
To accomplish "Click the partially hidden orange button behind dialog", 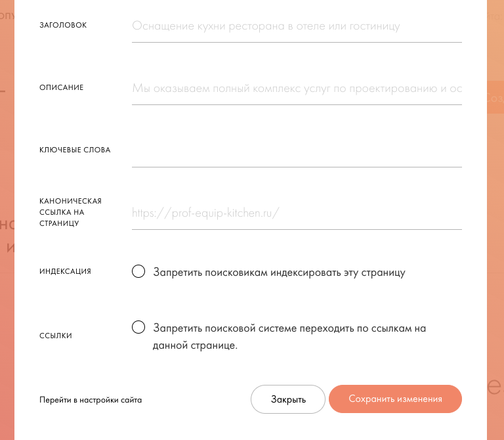I will [495, 98].
